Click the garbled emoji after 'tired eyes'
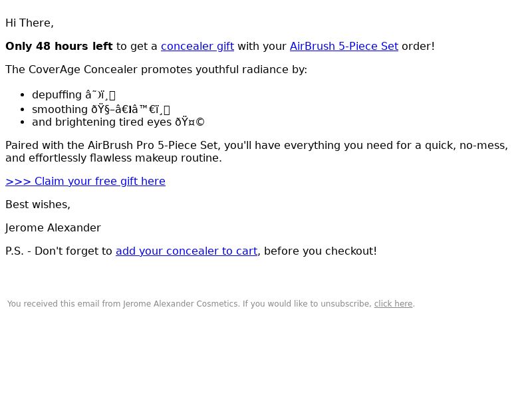Screen dimensions: 532x399 click(x=190, y=122)
